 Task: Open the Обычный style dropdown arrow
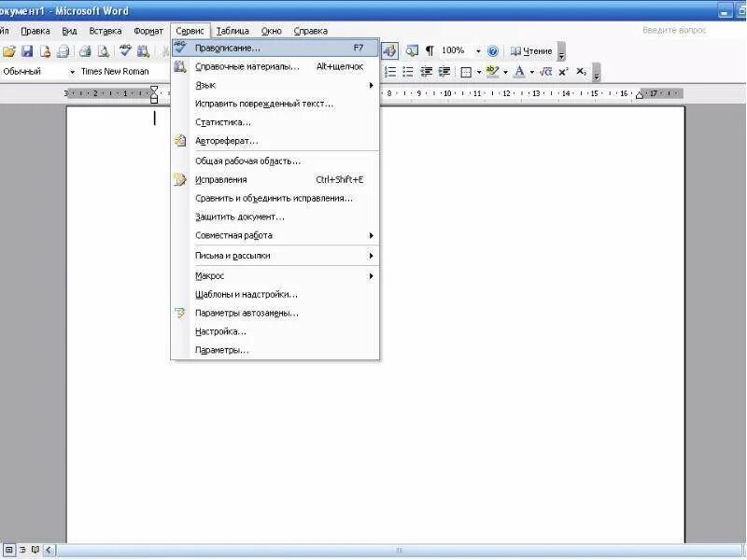(73, 72)
